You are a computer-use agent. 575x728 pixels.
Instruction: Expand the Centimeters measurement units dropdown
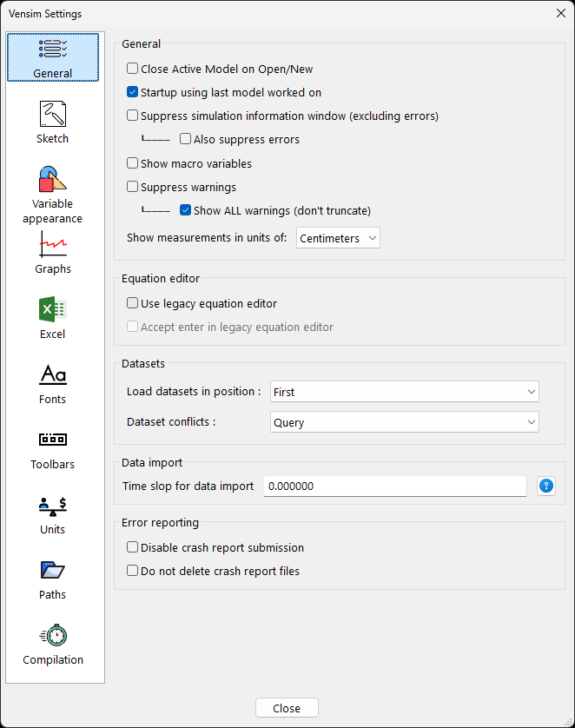(338, 238)
